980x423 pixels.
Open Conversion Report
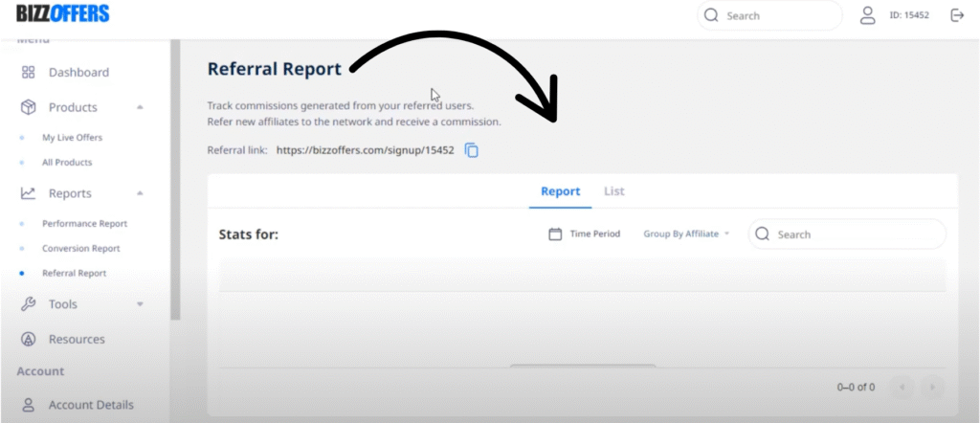click(80, 249)
